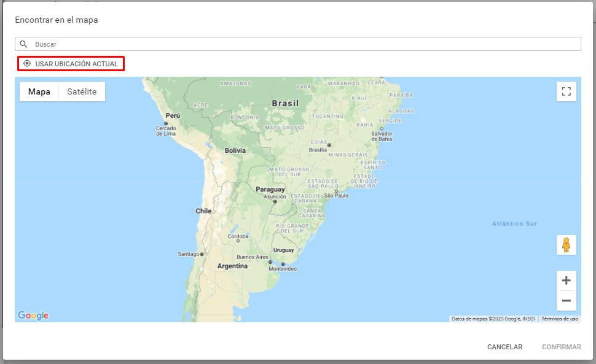596x364 pixels.
Task: Click Córdoba city label
Action: tap(238, 236)
